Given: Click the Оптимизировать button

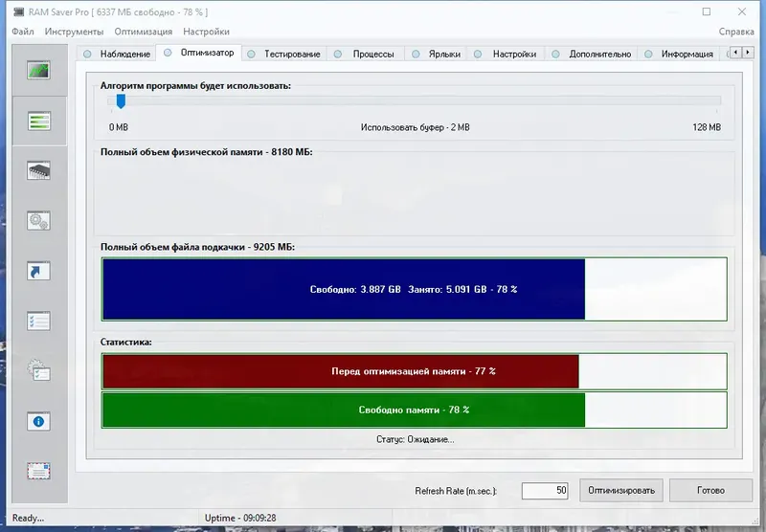Looking at the screenshot, I should tap(621, 491).
